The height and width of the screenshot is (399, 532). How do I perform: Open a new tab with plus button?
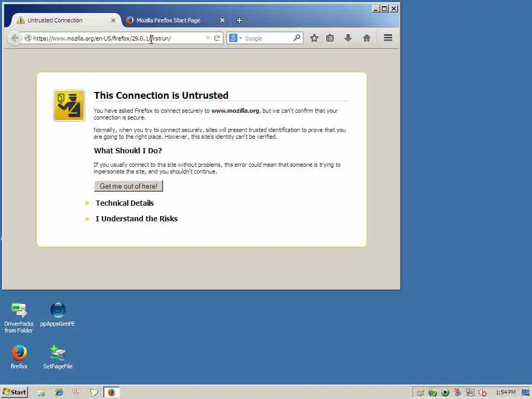click(240, 20)
